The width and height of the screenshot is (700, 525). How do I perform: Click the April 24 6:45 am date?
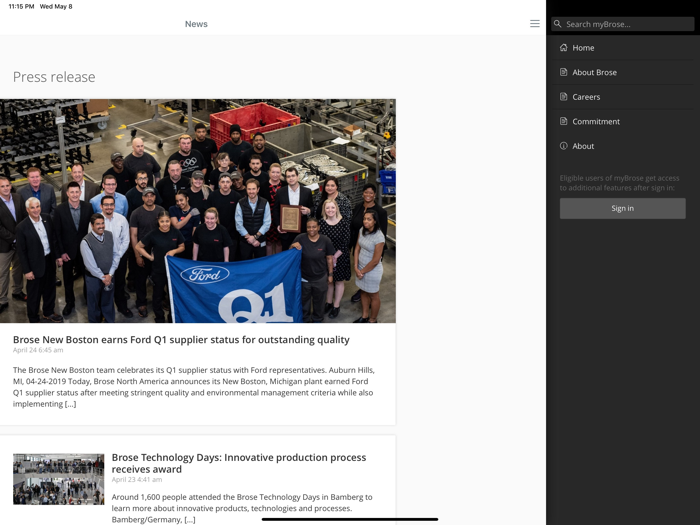[38, 350]
